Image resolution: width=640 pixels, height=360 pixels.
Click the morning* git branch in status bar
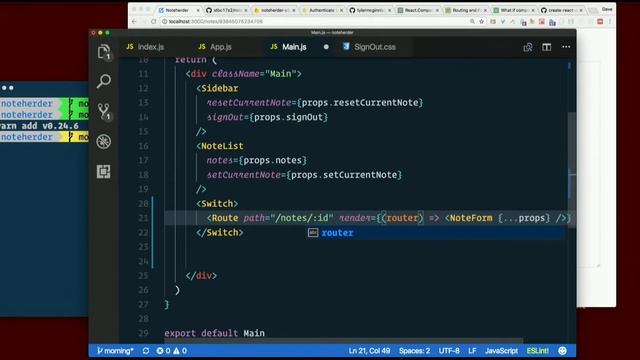115,351
